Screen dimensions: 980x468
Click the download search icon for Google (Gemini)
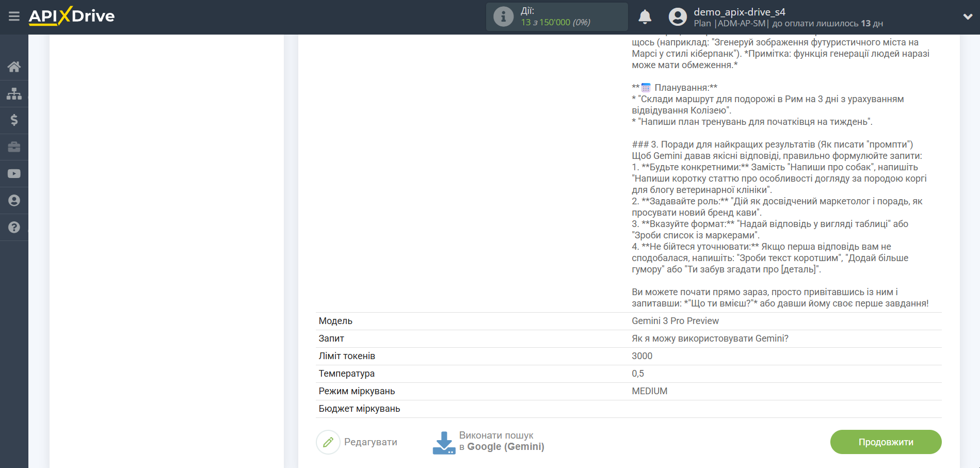(x=444, y=443)
